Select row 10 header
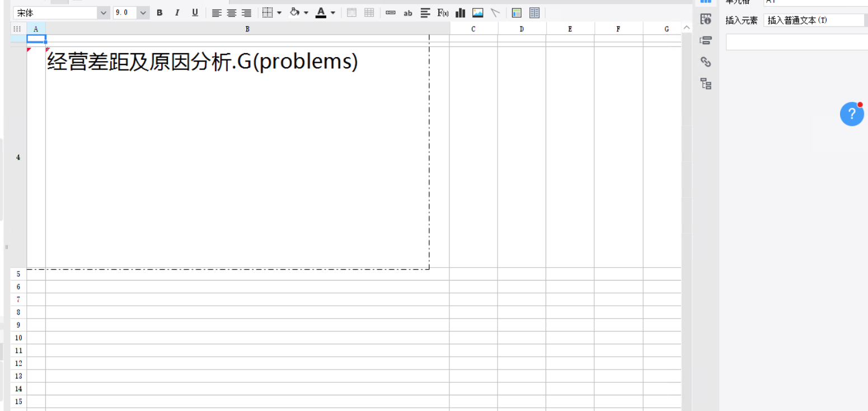The width and height of the screenshot is (868, 411). point(18,338)
